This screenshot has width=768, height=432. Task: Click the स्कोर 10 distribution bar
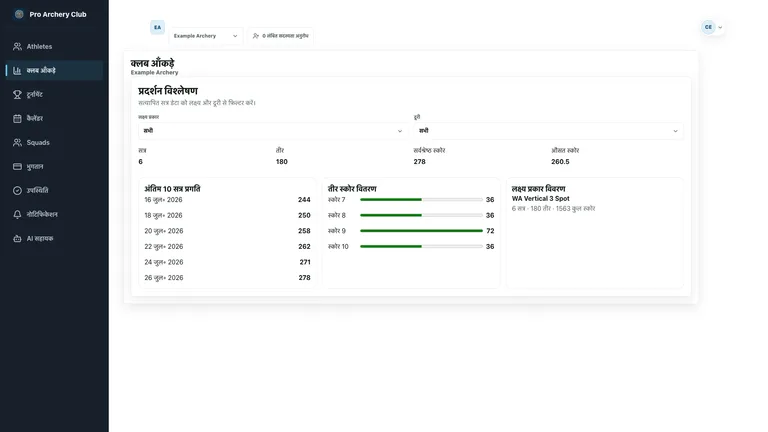pos(421,246)
